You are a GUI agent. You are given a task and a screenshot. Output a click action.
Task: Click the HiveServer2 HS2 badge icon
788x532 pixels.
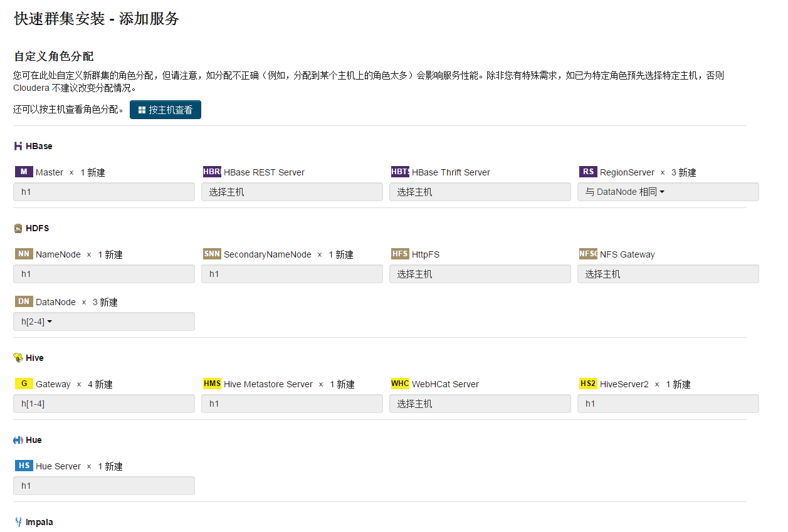(587, 383)
